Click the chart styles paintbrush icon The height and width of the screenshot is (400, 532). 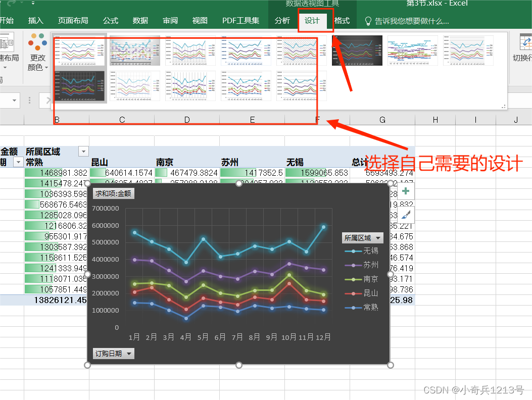[x=406, y=215]
